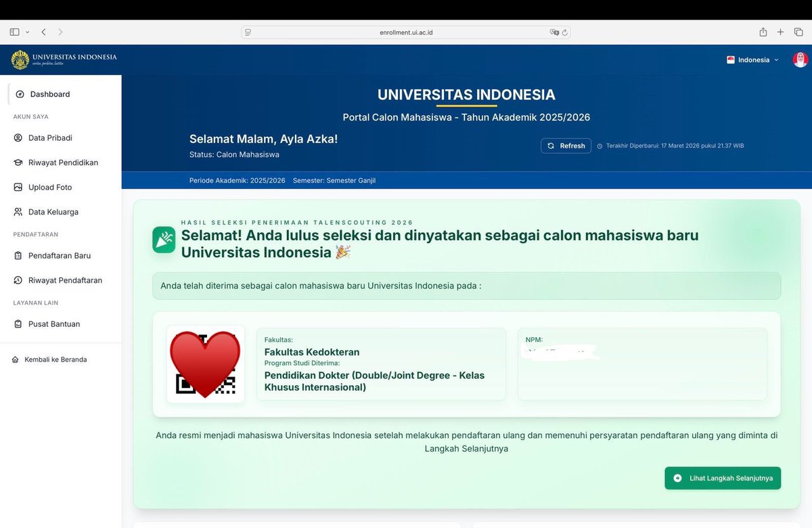Click the Dashboard gauge icon
Image resolution: width=812 pixels, height=528 pixels.
(20, 94)
